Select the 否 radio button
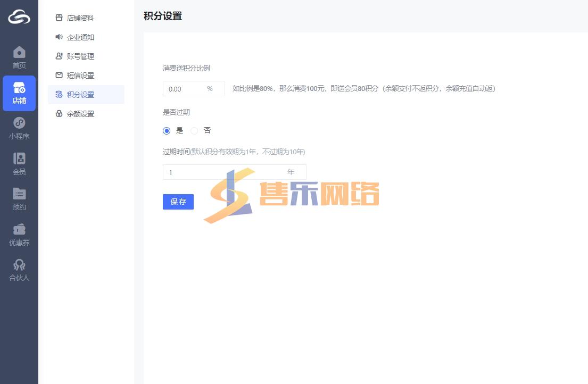 click(x=194, y=131)
